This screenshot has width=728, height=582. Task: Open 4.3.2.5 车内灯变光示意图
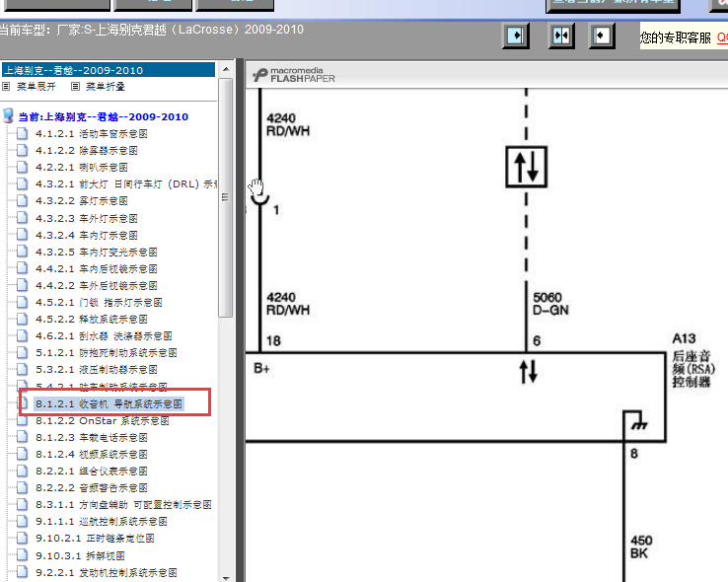click(x=96, y=252)
